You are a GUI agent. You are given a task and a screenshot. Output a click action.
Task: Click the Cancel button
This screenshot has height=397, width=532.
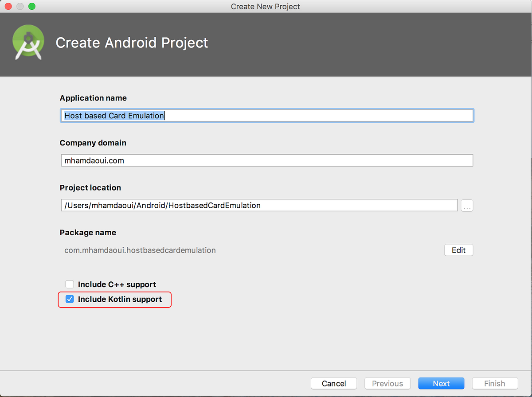[334, 384]
